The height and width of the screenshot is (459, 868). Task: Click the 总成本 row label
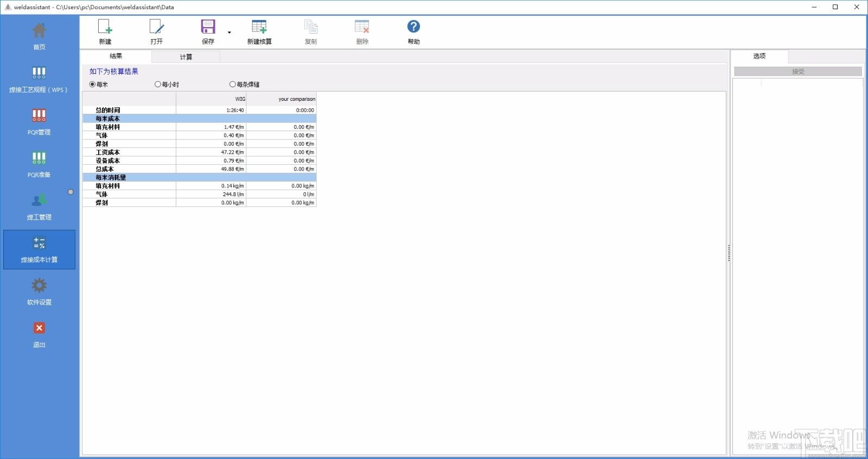pos(105,169)
